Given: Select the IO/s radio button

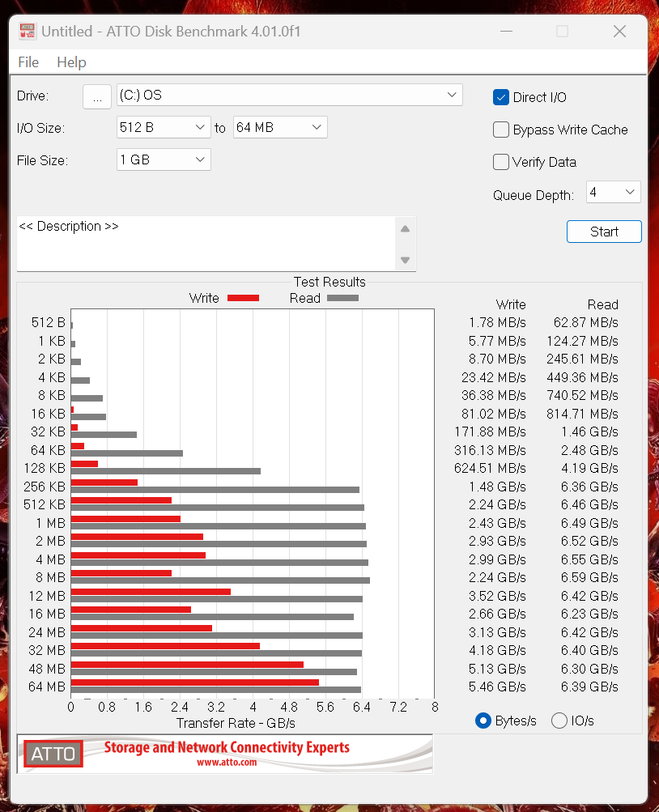Looking at the screenshot, I should (x=559, y=721).
